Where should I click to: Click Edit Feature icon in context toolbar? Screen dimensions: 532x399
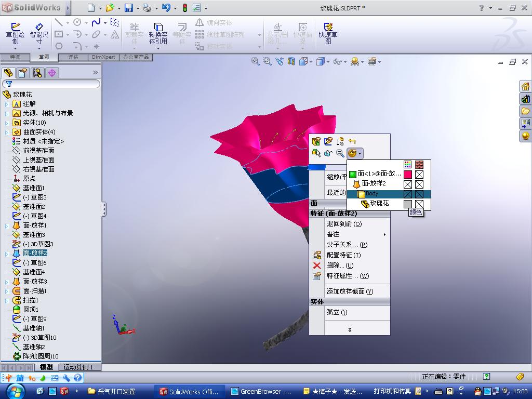click(316, 141)
